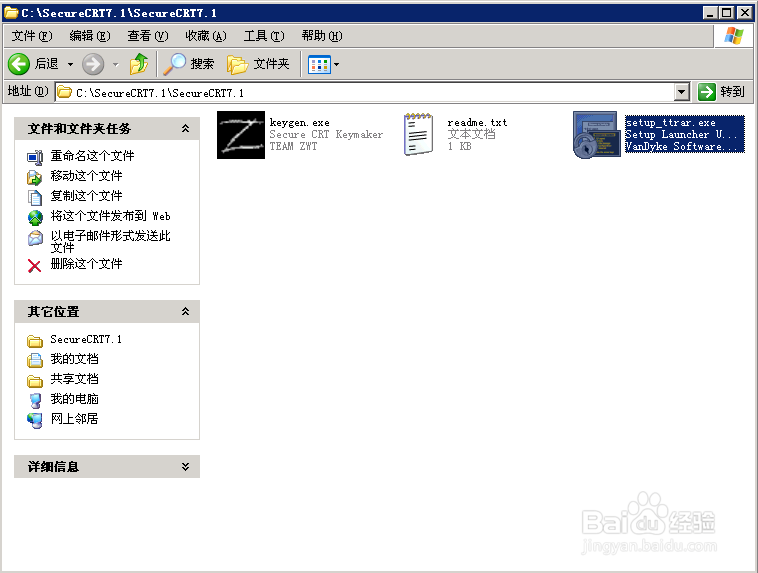Open the 工具(T) menu
This screenshot has width=758, height=573.
pos(264,36)
